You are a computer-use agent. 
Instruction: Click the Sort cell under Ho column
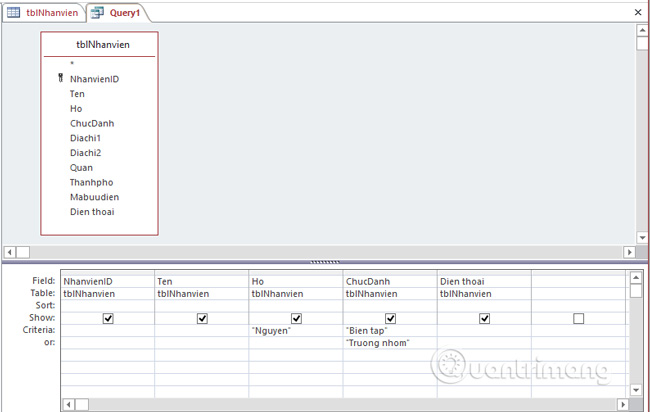[296, 306]
